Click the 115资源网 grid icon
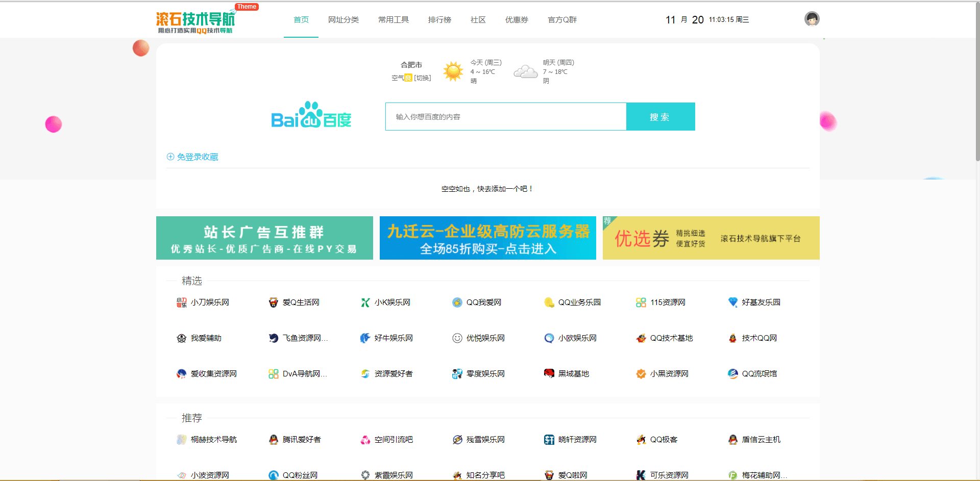The image size is (980, 481). click(641, 302)
